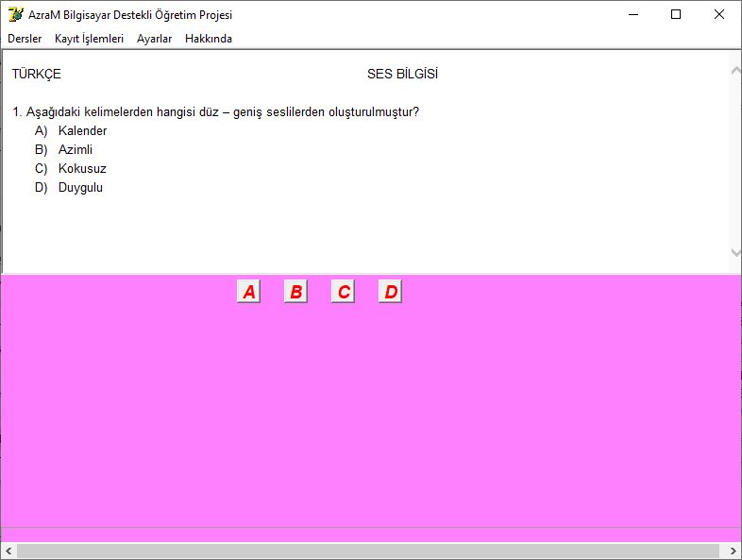The height and width of the screenshot is (560, 742).
Task: Click the horizontal scrollbar track
Action: pos(368,551)
